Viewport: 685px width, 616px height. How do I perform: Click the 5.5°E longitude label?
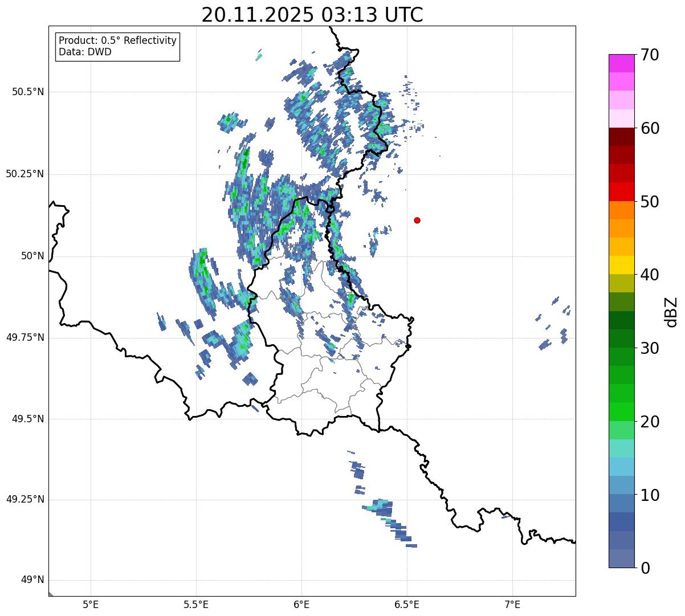coord(196,604)
